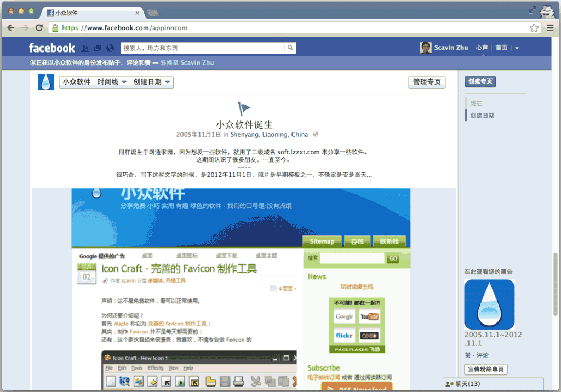Open the Shenyang, Liaoning, China location link

[x=269, y=135]
